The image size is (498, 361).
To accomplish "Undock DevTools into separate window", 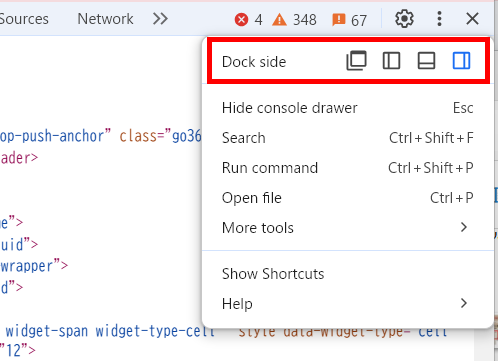I will [x=356, y=60].
